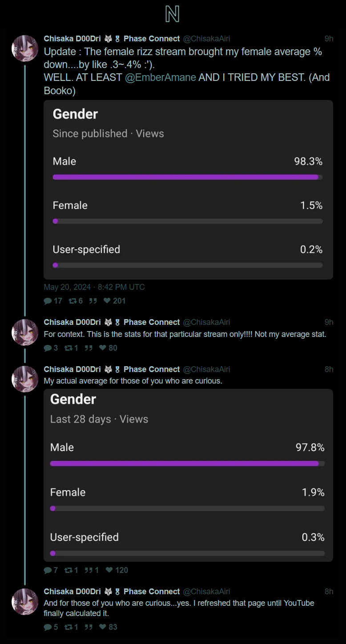Click heart icon with 120 likes
The height and width of the screenshot is (644, 346).
[109, 570]
